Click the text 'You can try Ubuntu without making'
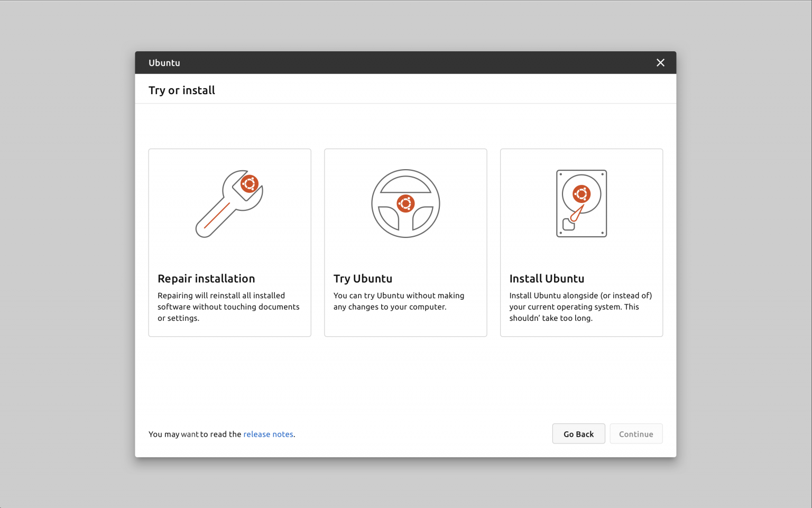Viewport: 812px width, 508px height. 399,295
